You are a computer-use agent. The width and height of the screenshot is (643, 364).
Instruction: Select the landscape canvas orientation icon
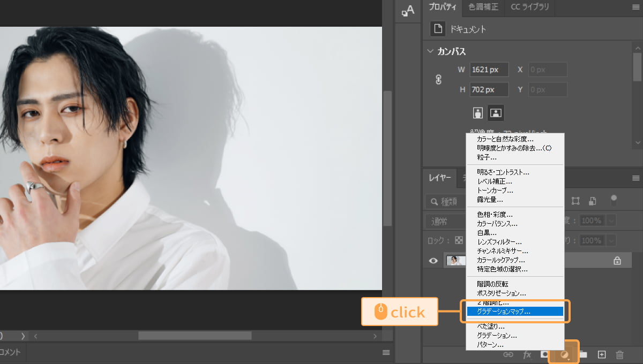[x=496, y=113]
